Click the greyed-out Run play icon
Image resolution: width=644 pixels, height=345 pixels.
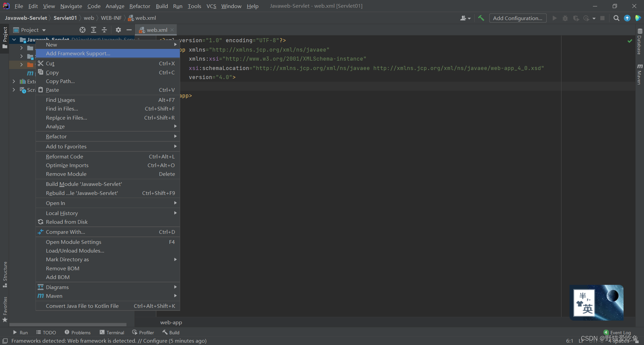coord(554,18)
